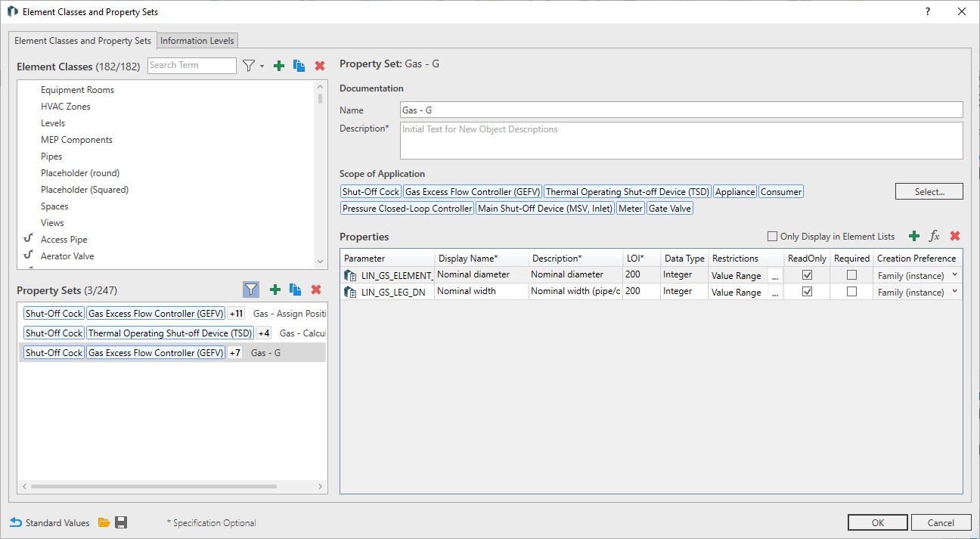The height and width of the screenshot is (539, 980).
Task: Open Value Range ellipsis for Nominal width
Action: pos(774,293)
